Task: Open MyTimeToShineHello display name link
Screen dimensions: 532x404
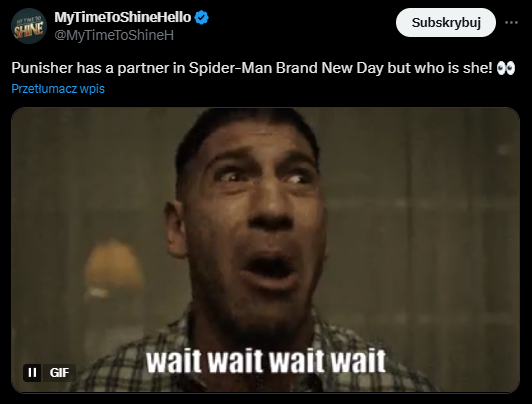Action: pos(123,17)
